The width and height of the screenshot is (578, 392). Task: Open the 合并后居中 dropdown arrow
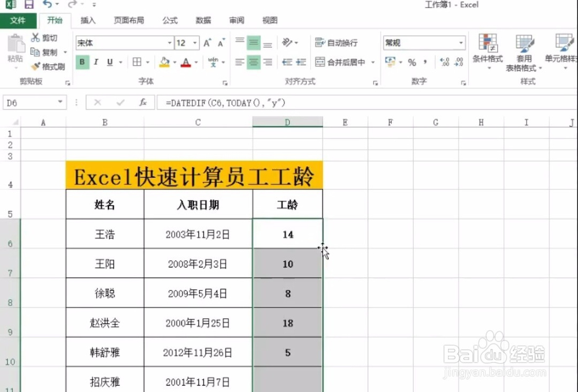(x=373, y=62)
